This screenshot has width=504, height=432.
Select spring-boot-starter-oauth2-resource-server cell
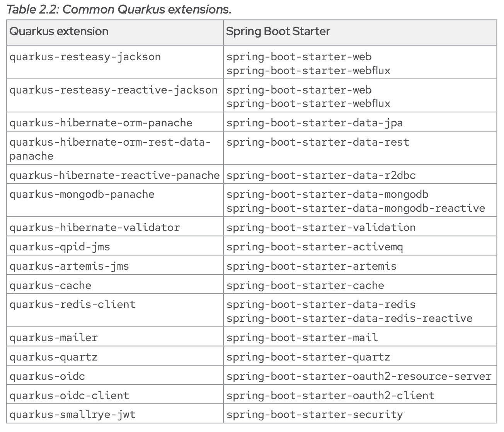tap(359, 376)
